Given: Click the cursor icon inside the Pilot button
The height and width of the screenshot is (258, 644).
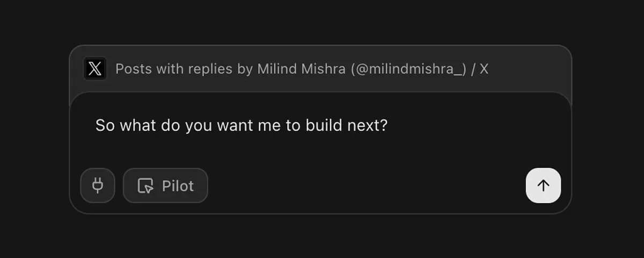Looking at the screenshot, I should point(145,186).
